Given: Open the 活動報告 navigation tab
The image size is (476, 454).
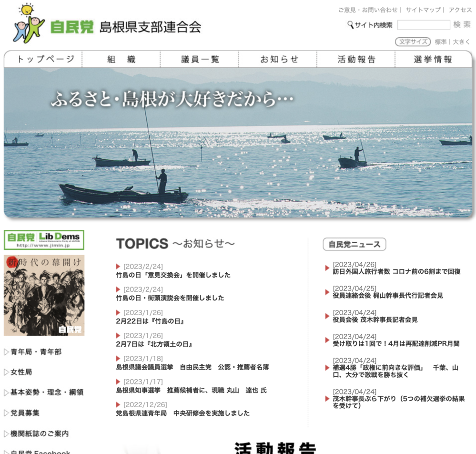Looking at the screenshot, I should (356, 60).
